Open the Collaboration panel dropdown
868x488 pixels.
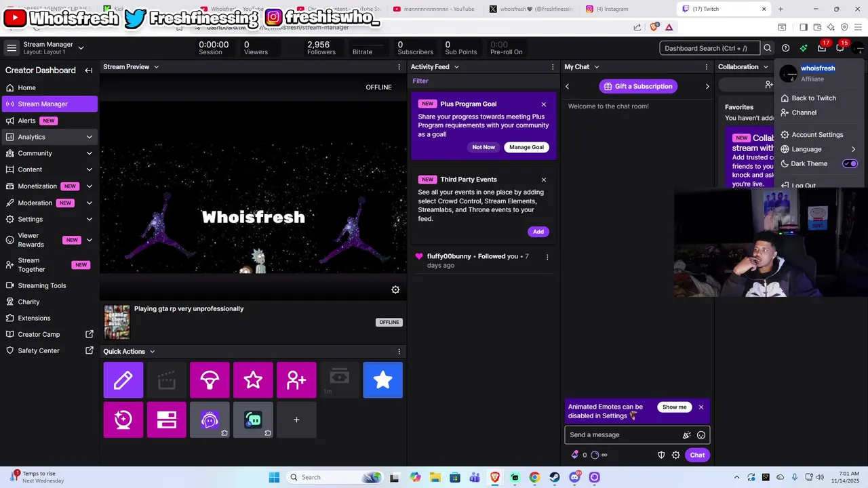pos(766,67)
